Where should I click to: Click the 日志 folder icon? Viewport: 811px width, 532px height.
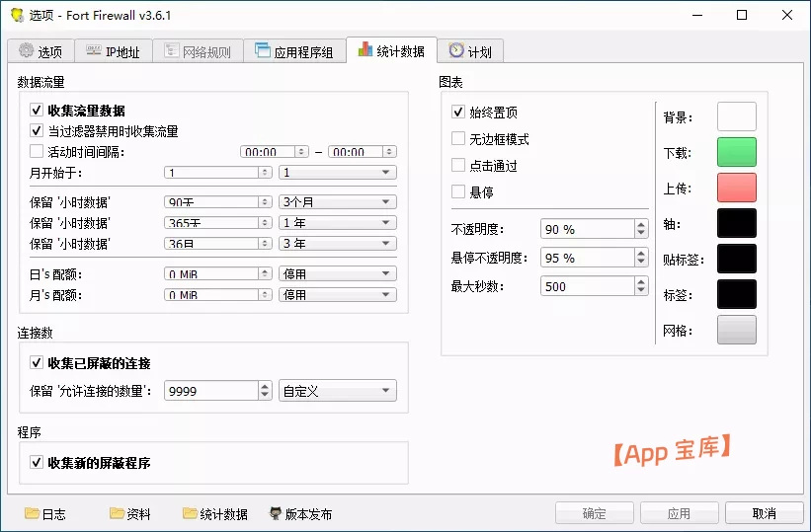[32, 513]
